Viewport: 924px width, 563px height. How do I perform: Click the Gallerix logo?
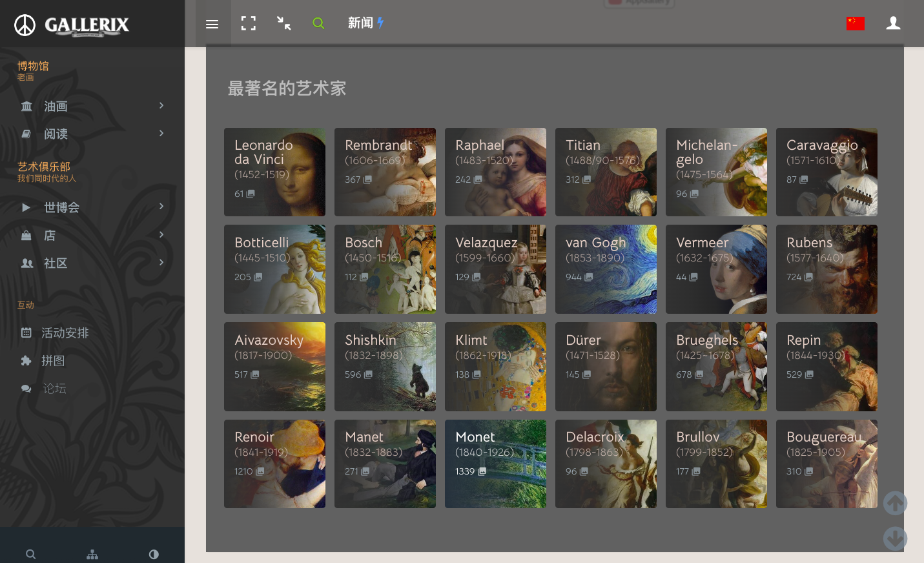pyautogui.click(x=72, y=25)
